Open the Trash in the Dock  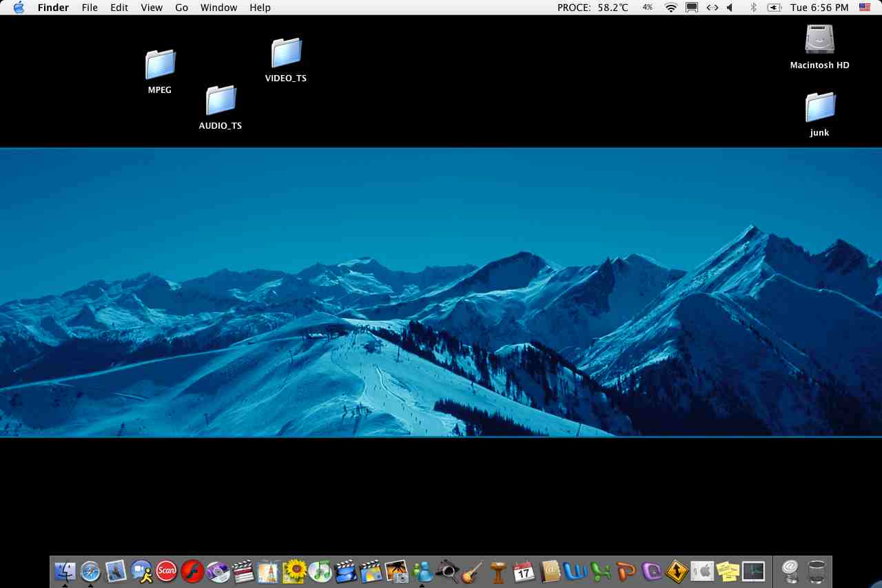[817, 571]
